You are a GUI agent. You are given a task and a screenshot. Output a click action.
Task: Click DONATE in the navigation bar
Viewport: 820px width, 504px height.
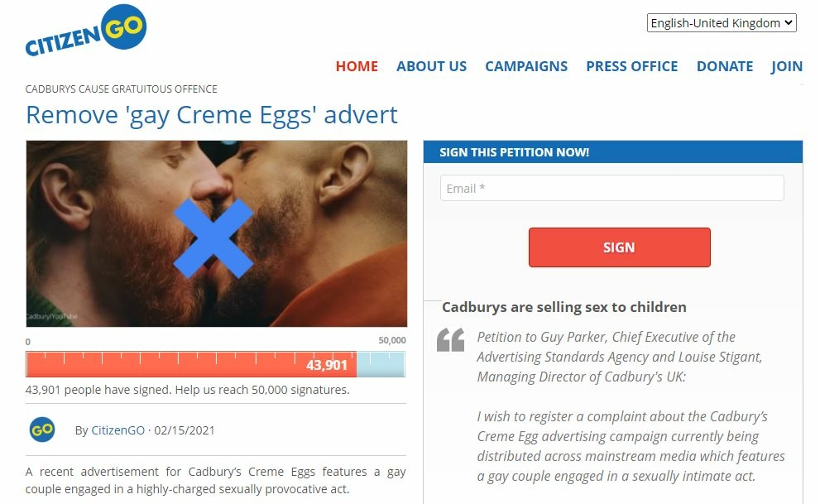pyautogui.click(x=724, y=66)
